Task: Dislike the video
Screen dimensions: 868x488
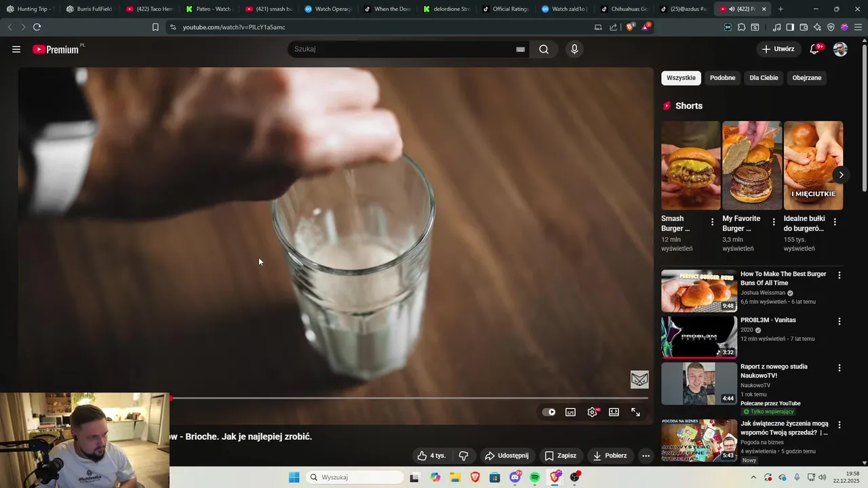Action: coord(464,455)
